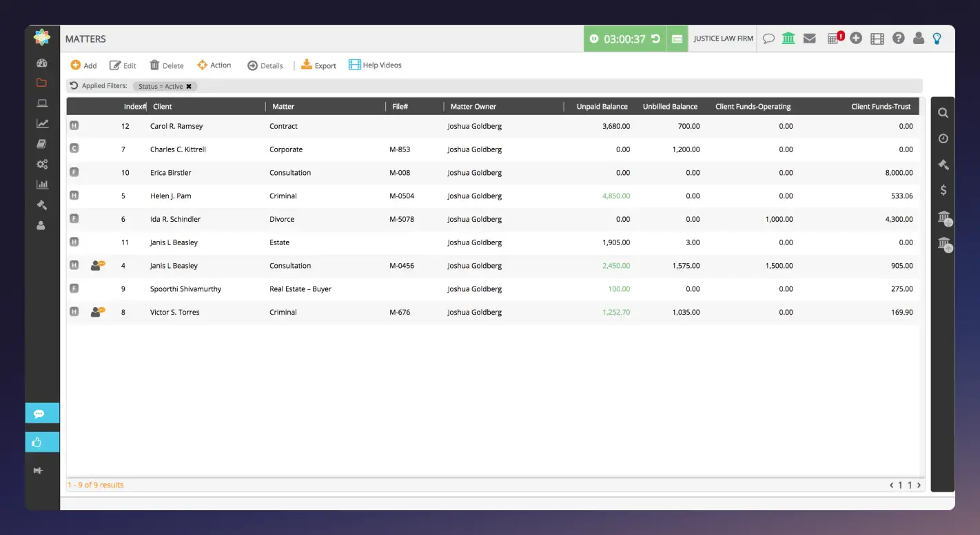The width and height of the screenshot is (980, 535).
Task: Remove the Status = Active filter
Action: [x=190, y=86]
